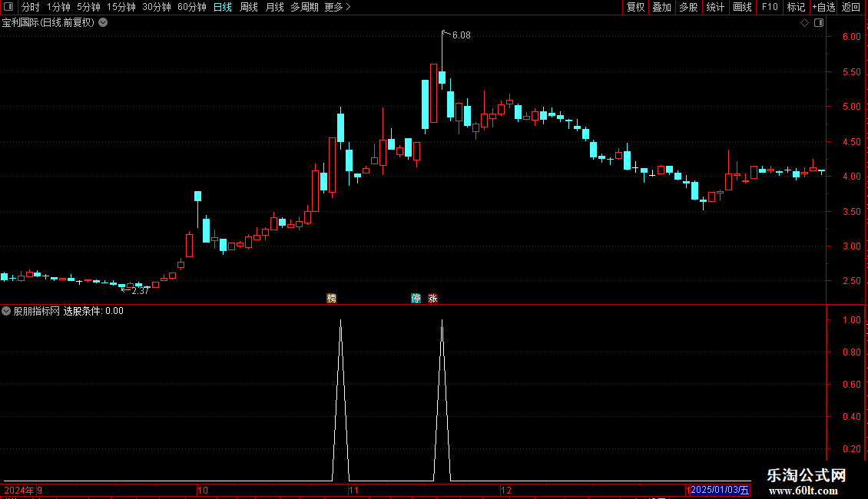
Task: Switch to 分时 chart view
Action: (31, 7)
